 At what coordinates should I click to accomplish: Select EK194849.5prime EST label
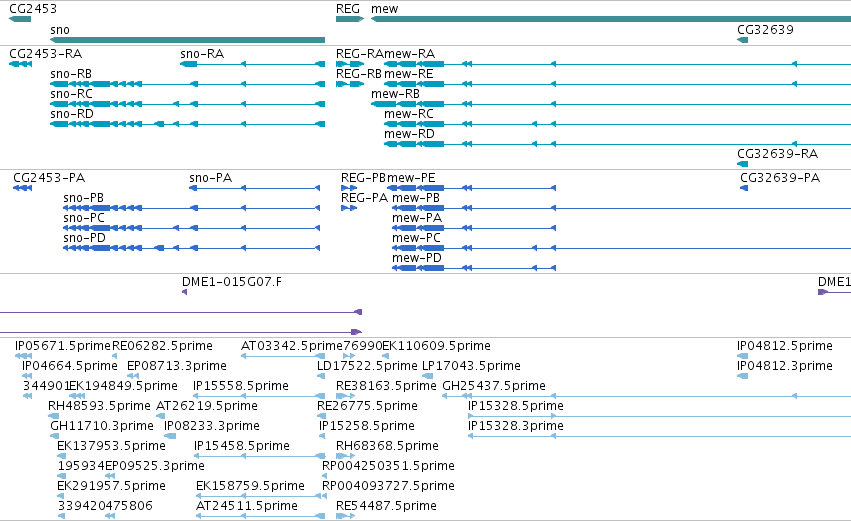pyautogui.click(x=123, y=386)
